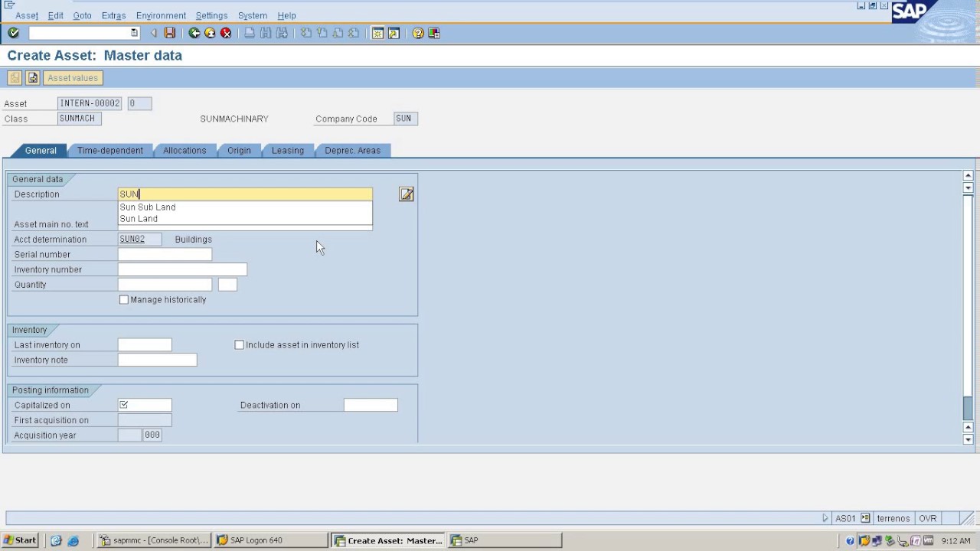Screen dimensions: 980x551
Task: Switch to the Leasing tab
Action: [288, 151]
